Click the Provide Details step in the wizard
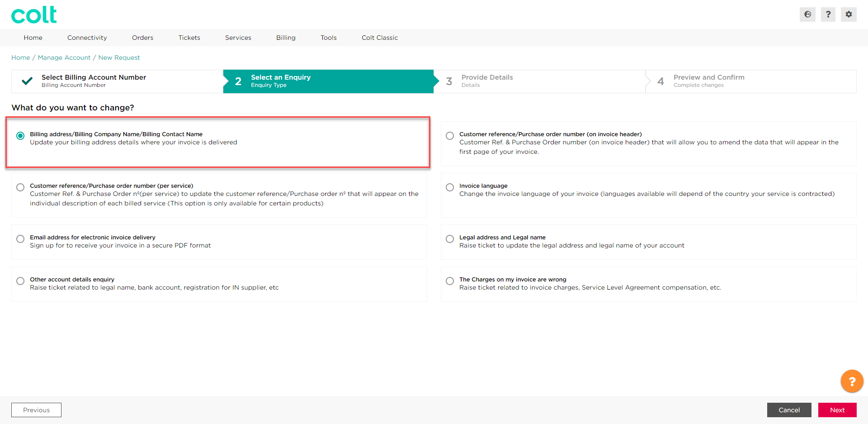 [x=487, y=81]
